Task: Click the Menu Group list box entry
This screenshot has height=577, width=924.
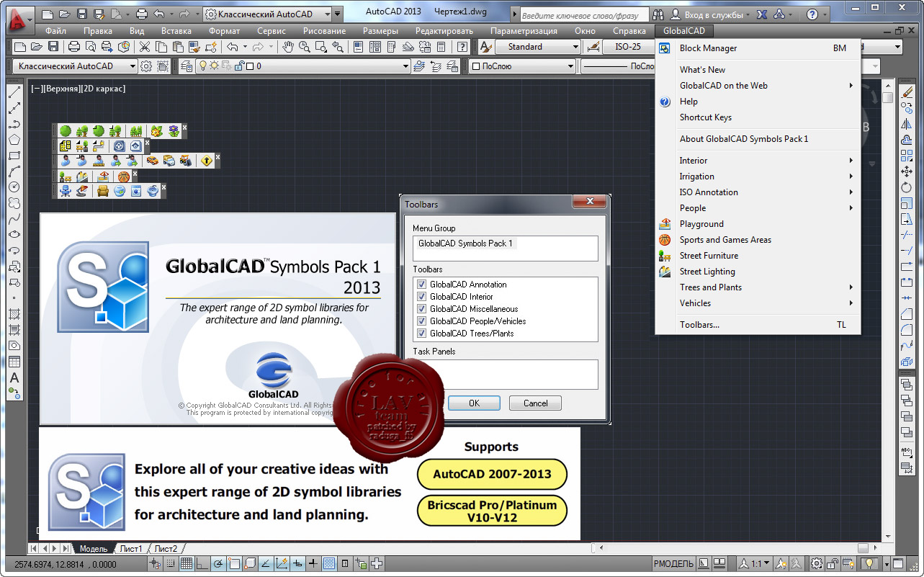Action: [466, 243]
